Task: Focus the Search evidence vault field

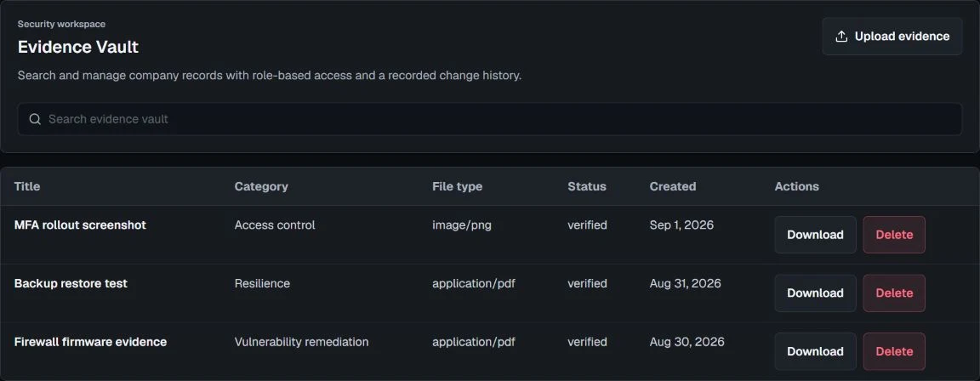Action: coord(489,119)
